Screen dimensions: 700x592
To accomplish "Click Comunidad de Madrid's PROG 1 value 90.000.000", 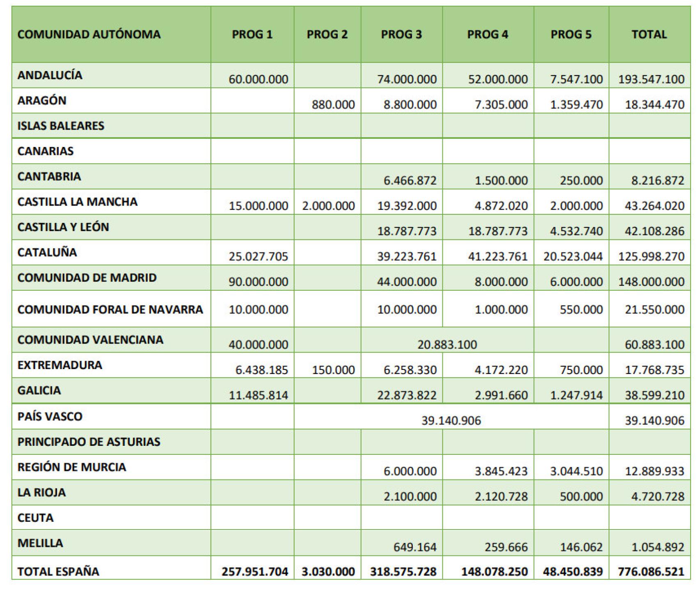I will click(258, 282).
